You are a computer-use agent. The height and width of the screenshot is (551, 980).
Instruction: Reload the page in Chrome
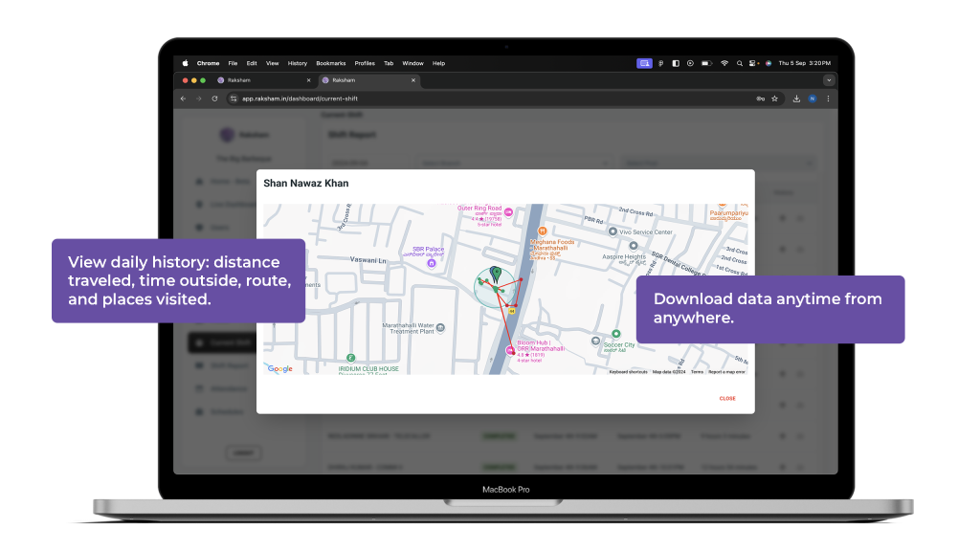214,99
